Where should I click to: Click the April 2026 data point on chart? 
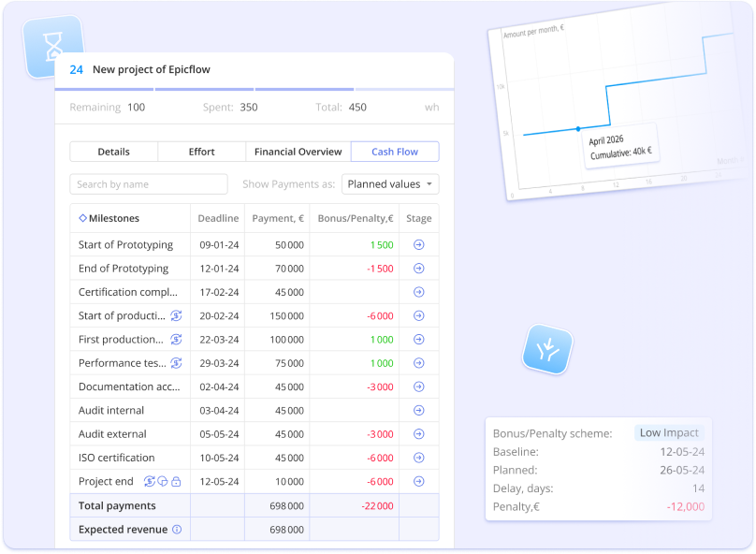pyautogui.click(x=578, y=129)
